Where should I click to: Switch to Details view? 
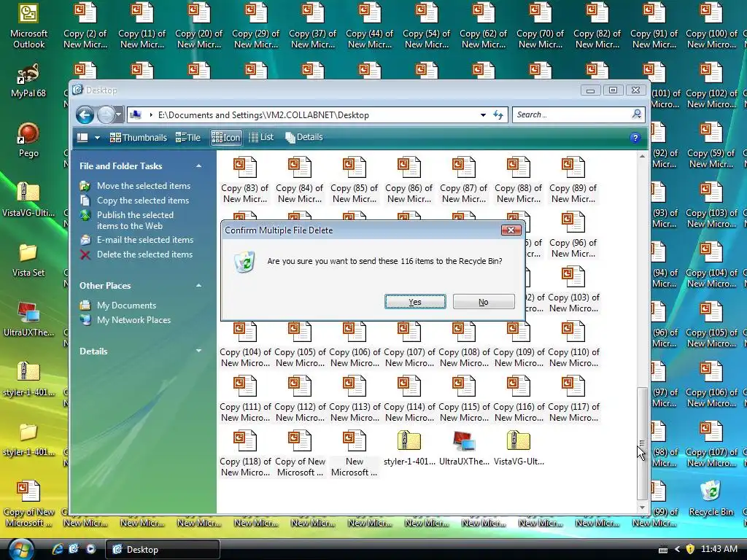(x=304, y=137)
